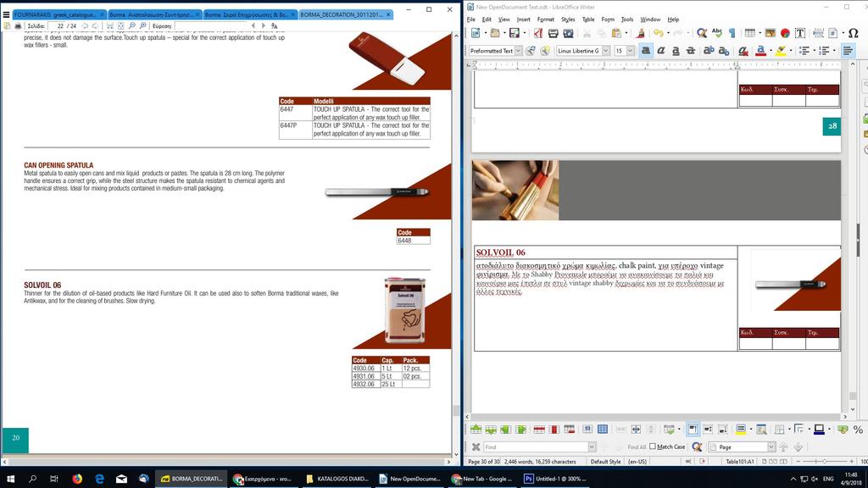Close the Find toolbar X

pyautogui.click(x=476, y=447)
